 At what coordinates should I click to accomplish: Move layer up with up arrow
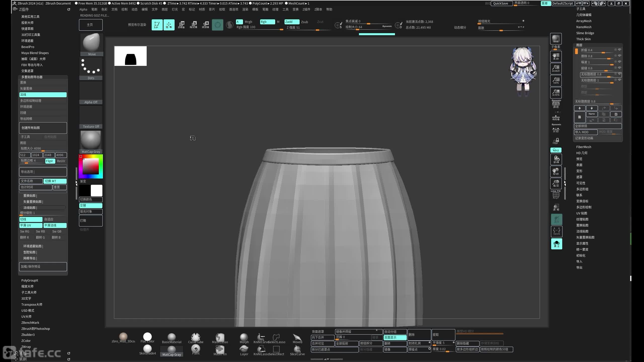[x=580, y=108]
